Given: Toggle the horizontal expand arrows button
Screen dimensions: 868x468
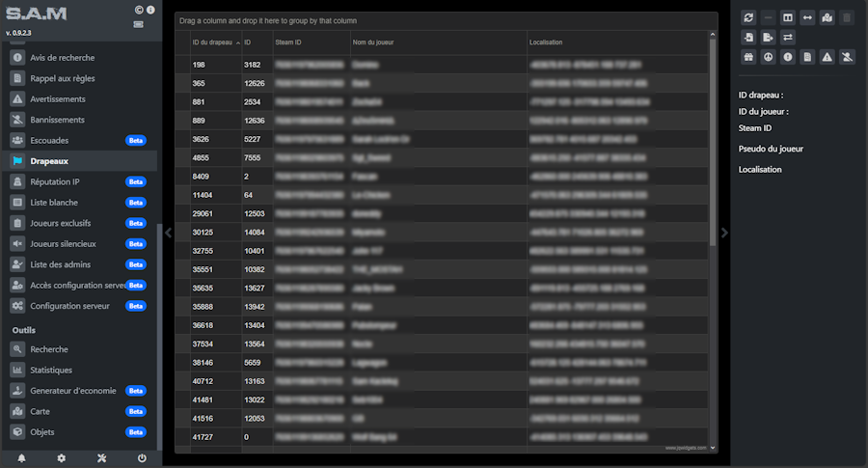Looking at the screenshot, I should pyautogui.click(x=807, y=17).
